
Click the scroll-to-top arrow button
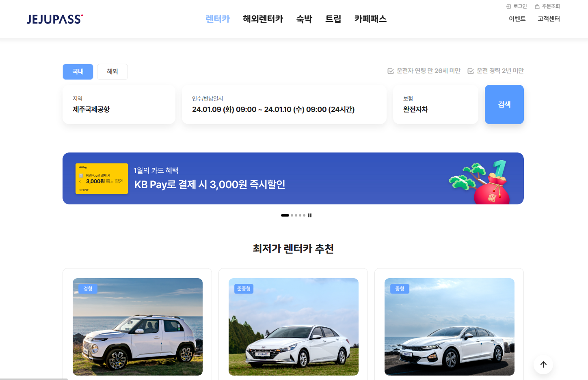pos(543,364)
